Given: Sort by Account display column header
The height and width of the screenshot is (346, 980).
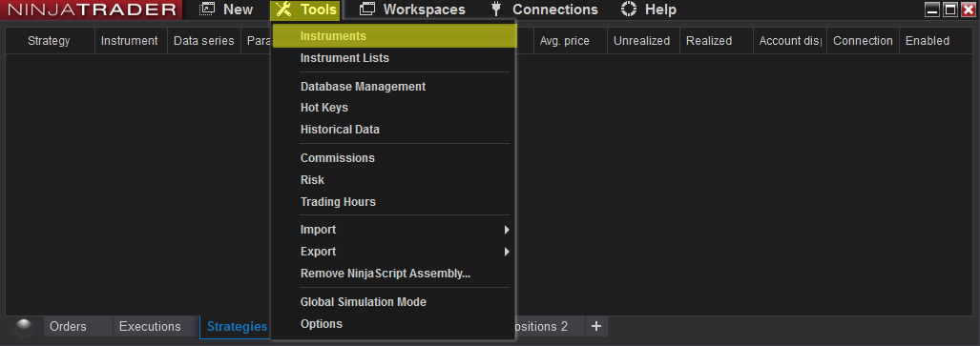Looking at the screenshot, I should [790, 41].
